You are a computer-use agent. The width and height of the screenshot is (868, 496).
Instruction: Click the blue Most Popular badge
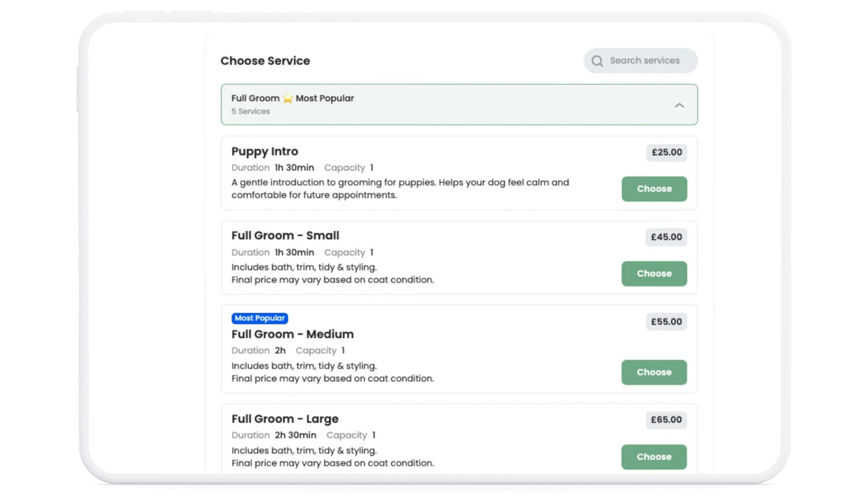pyautogui.click(x=260, y=318)
